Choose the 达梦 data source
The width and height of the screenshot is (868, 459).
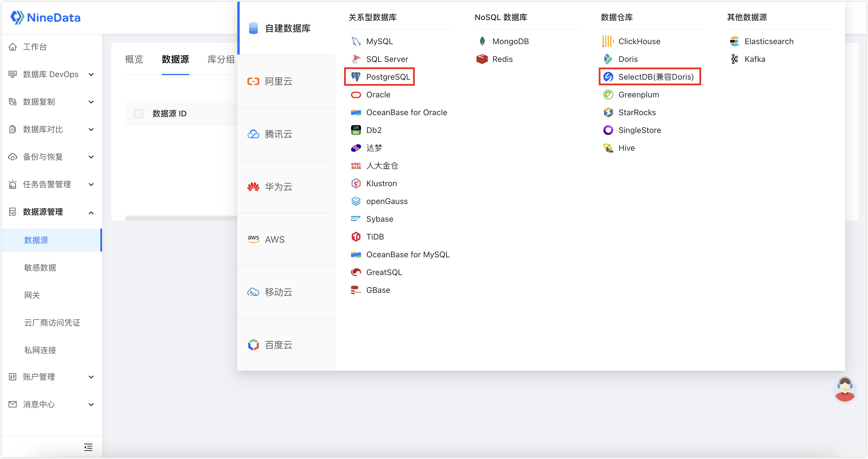coord(366,148)
